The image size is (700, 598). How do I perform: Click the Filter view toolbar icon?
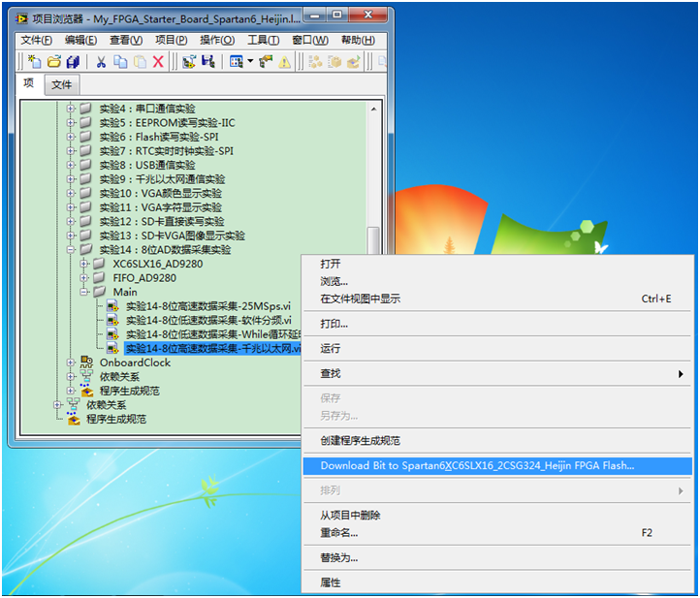point(237,62)
